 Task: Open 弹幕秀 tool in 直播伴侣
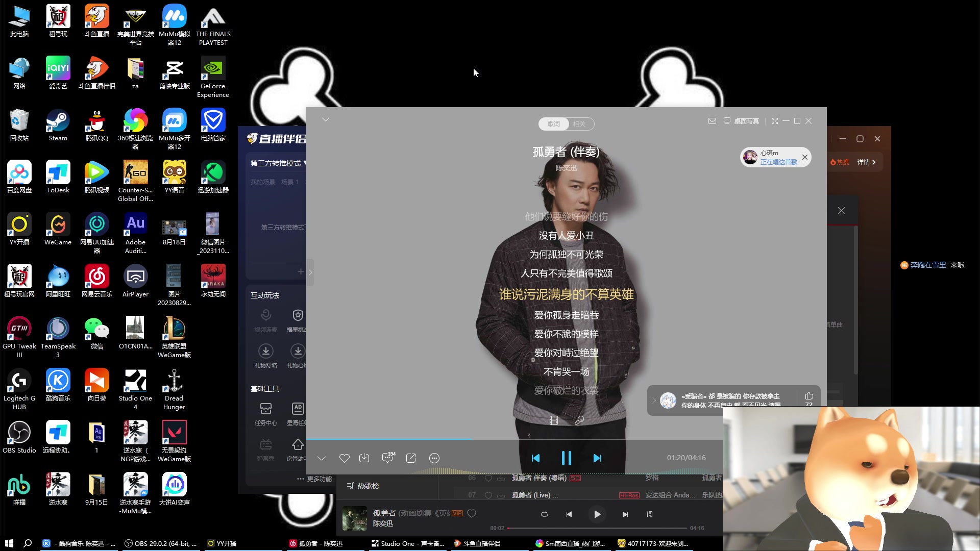click(x=266, y=449)
